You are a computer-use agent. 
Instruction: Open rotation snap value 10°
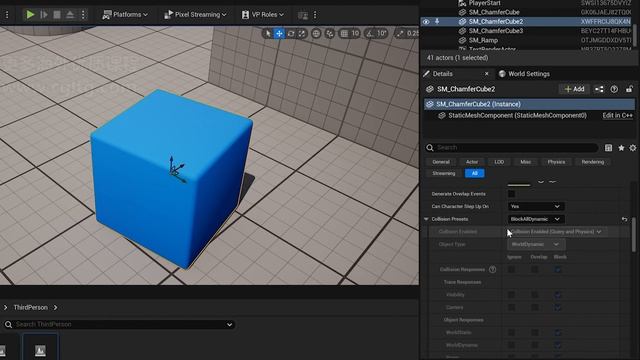pyautogui.click(x=381, y=33)
